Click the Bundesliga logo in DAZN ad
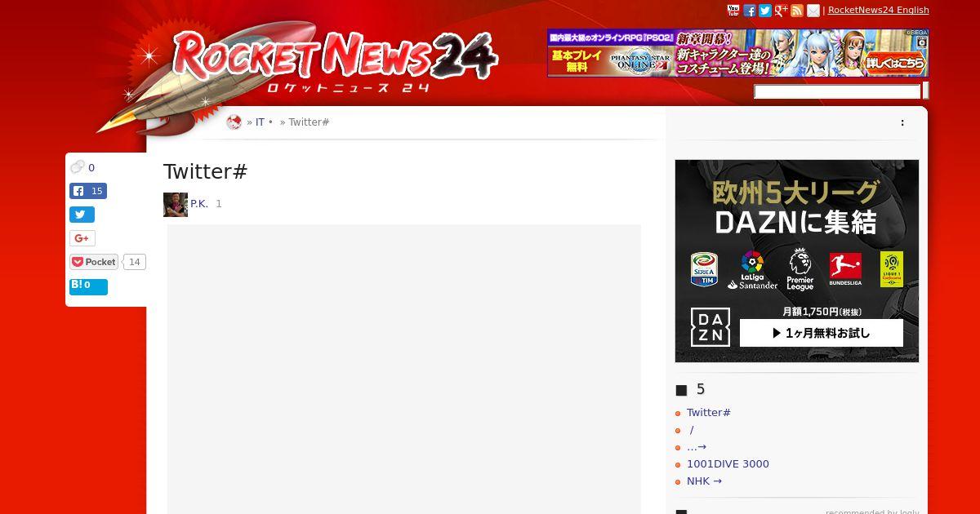The height and width of the screenshot is (514, 980). point(845,268)
